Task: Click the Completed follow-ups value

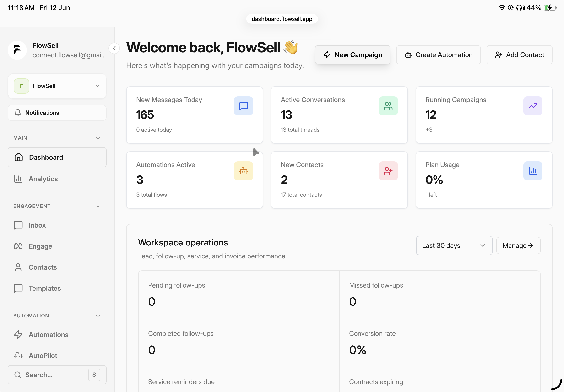Action: pos(152,350)
